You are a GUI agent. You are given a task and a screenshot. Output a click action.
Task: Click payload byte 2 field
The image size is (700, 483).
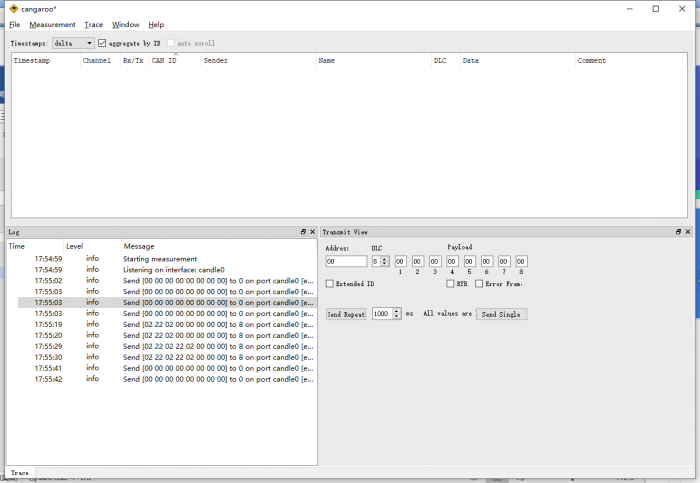[417, 262]
